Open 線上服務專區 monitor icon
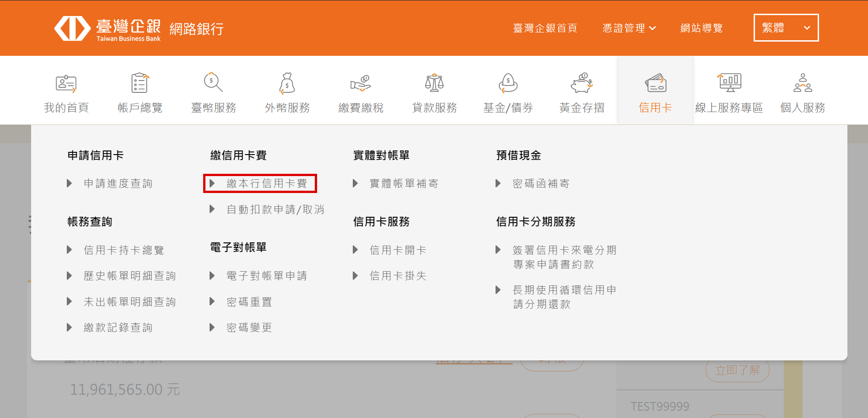Screen dimensions: 868x418 729,83
